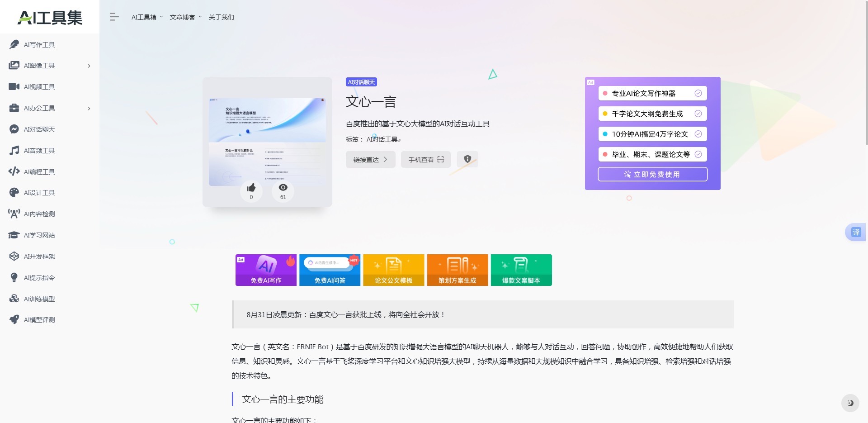Click the AI视频工具 camera icon
The height and width of the screenshot is (423, 868).
tap(14, 86)
